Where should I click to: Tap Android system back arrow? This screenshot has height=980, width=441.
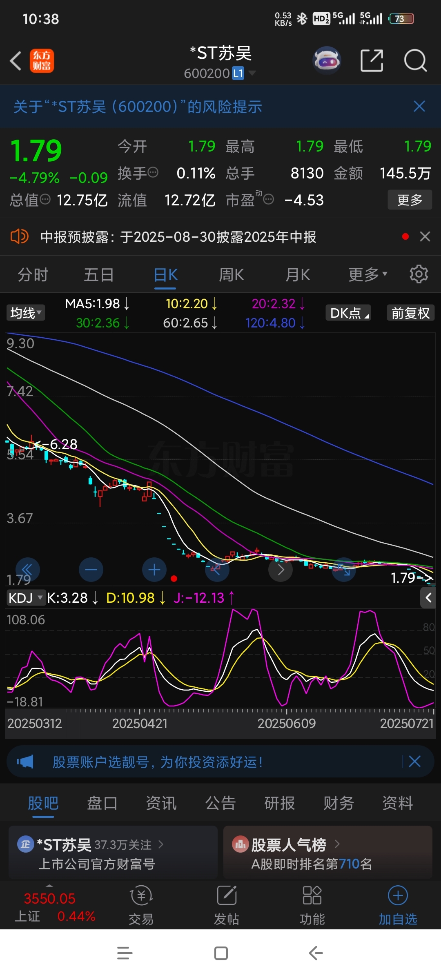pyautogui.click(x=316, y=953)
